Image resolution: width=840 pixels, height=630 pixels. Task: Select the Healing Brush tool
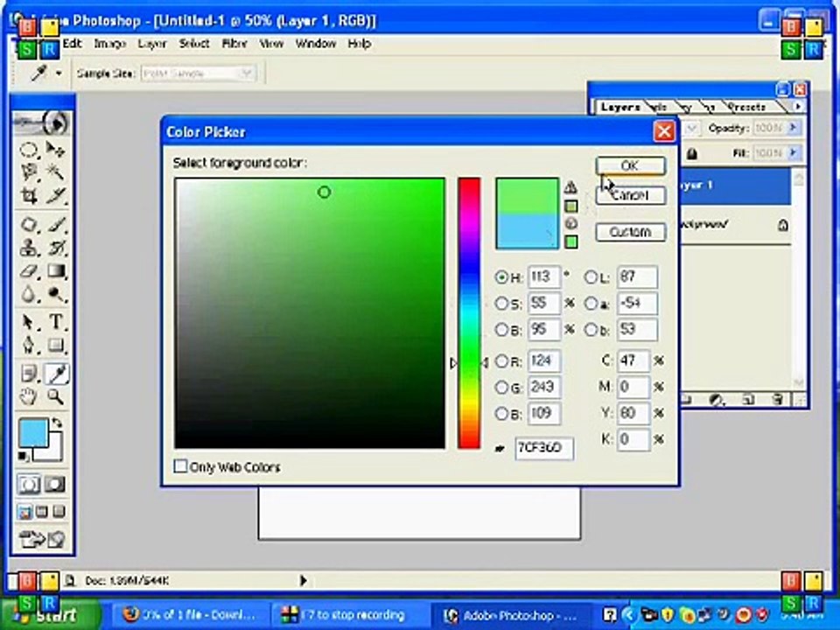point(29,225)
